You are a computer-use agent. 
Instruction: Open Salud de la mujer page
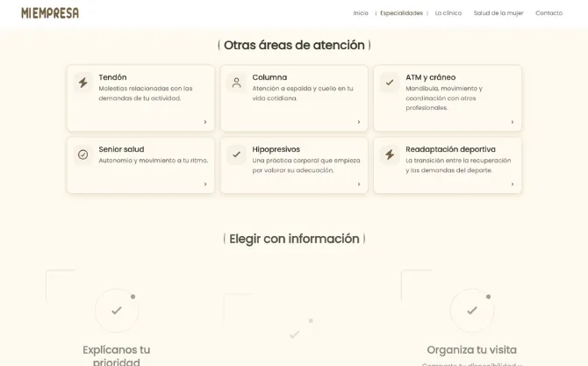click(x=498, y=13)
